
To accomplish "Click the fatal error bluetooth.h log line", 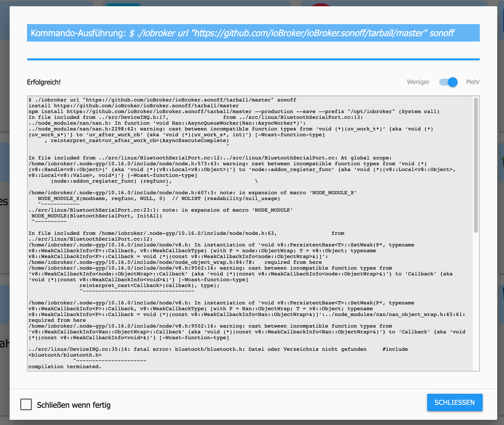I will coord(218,352).
